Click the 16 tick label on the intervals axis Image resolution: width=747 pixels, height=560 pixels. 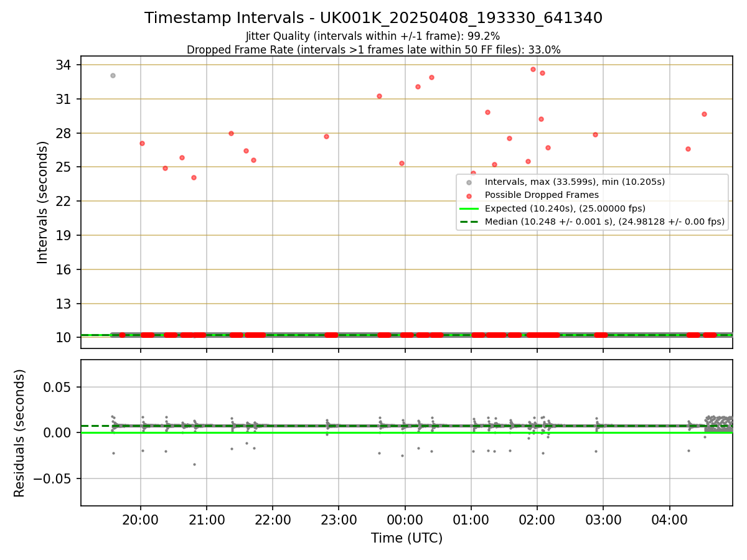[x=65, y=269]
